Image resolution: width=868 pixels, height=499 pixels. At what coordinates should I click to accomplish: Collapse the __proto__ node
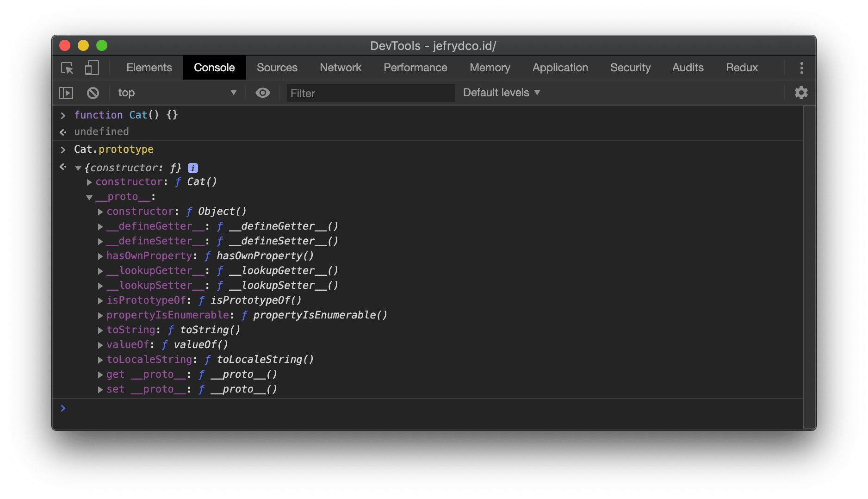89,197
